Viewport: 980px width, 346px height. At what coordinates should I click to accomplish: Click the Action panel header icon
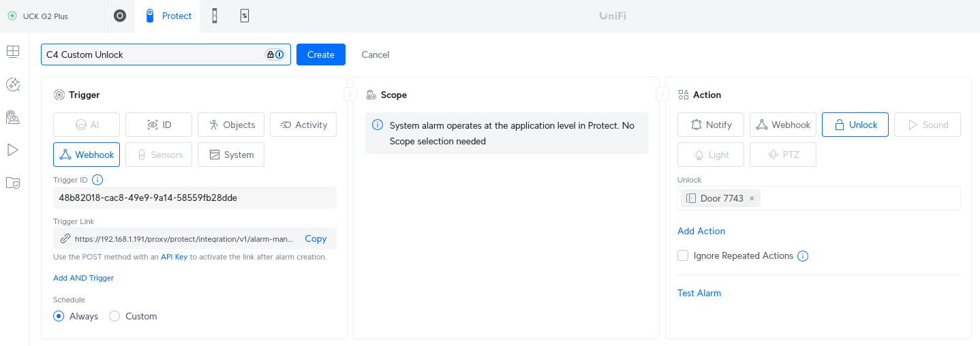(684, 95)
